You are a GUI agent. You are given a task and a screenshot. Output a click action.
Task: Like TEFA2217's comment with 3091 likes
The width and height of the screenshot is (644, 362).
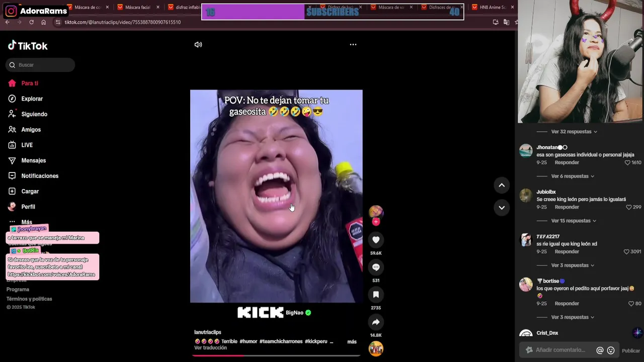(627, 252)
